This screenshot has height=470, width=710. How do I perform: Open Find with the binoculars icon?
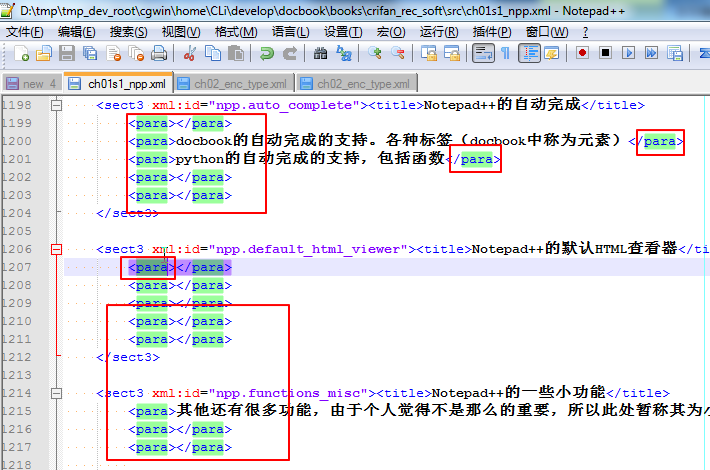(x=321, y=53)
